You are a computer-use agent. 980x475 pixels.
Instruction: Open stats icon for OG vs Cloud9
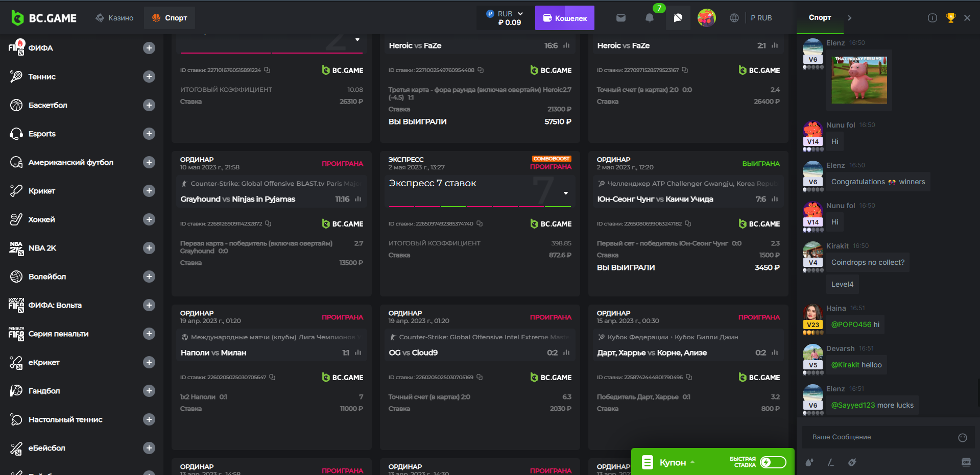click(566, 353)
